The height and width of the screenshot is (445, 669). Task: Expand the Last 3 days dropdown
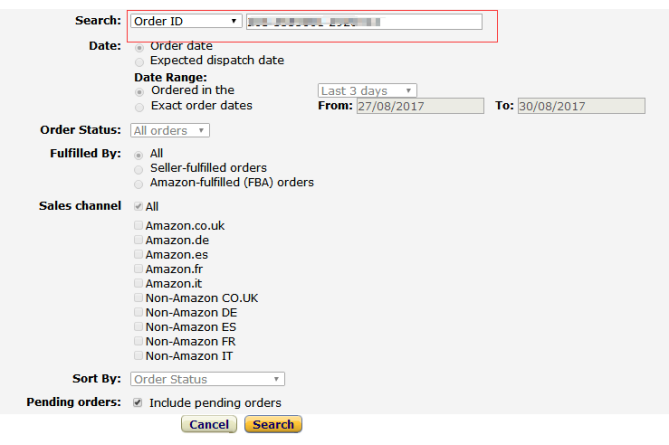click(x=367, y=90)
